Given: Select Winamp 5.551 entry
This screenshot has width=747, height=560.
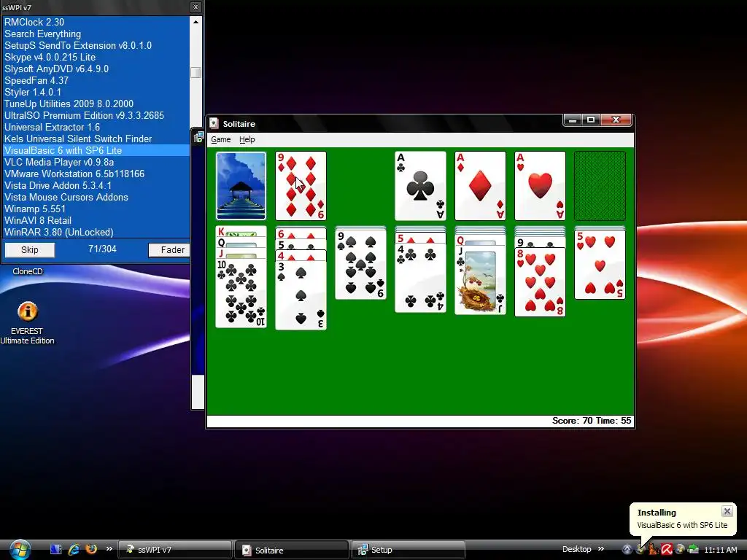Looking at the screenshot, I should coord(96,209).
